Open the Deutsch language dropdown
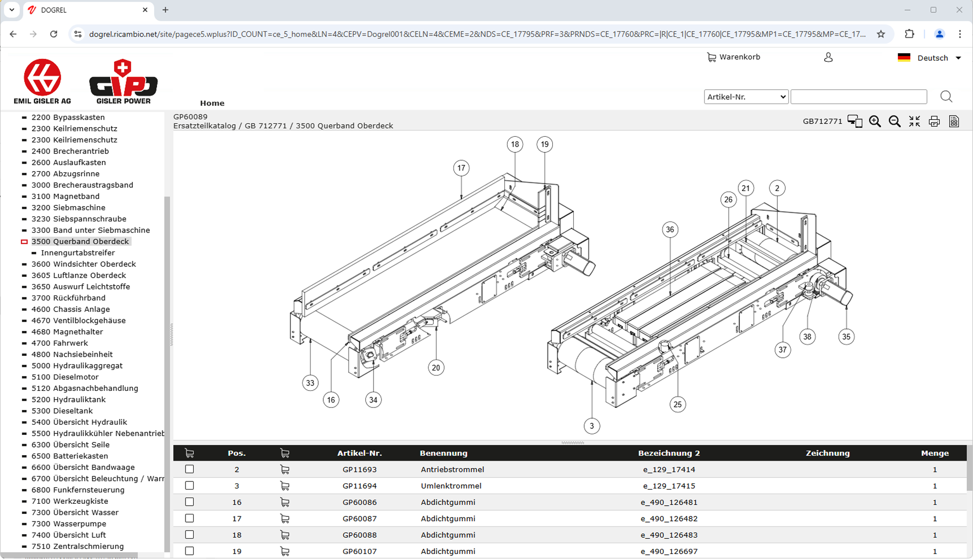Image resolution: width=973 pixels, height=560 pixels. (x=929, y=58)
